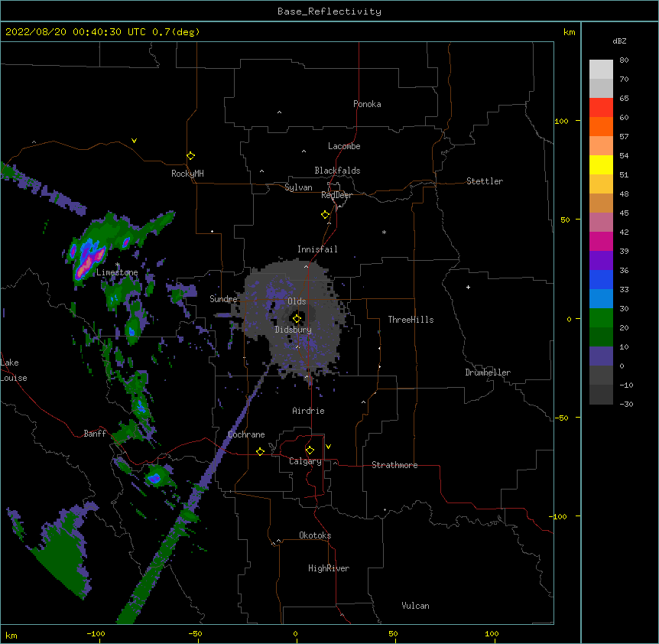The height and width of the screenshot is (644, 659).
Task: Click the RedDeer city label
Action: pyautogui.click(x=336, y=195)
